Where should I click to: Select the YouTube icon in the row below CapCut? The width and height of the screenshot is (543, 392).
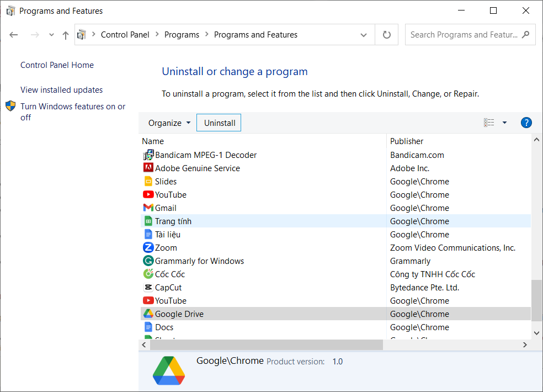tap(148, 300)
